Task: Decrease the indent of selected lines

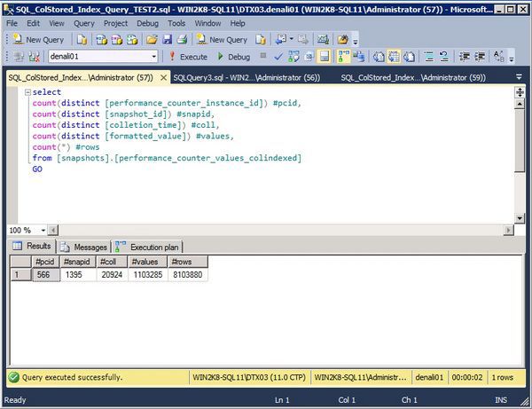Action: point(465,57)
